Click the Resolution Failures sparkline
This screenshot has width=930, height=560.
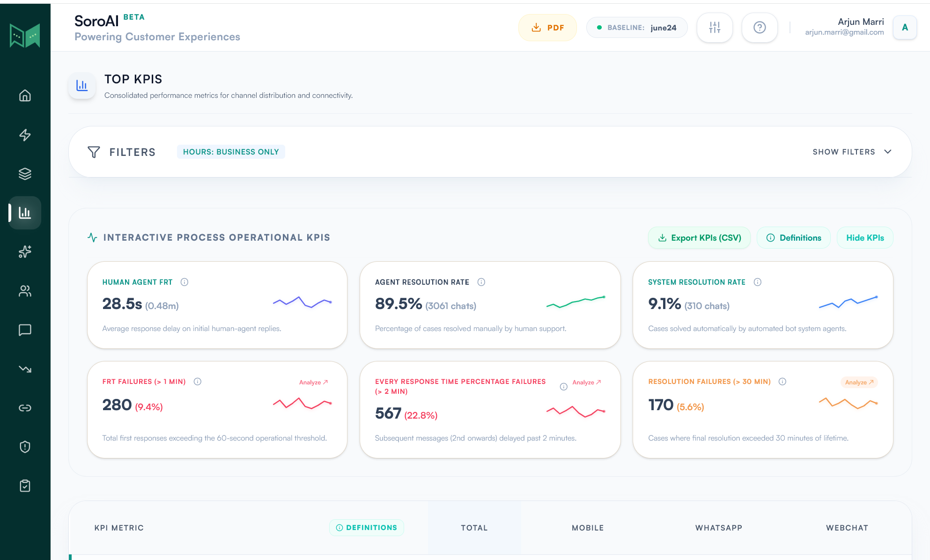pos(848,403)
